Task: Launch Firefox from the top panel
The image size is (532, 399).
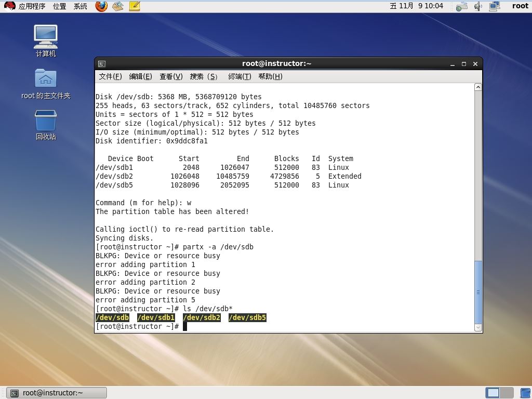Action: click(101, 6)
